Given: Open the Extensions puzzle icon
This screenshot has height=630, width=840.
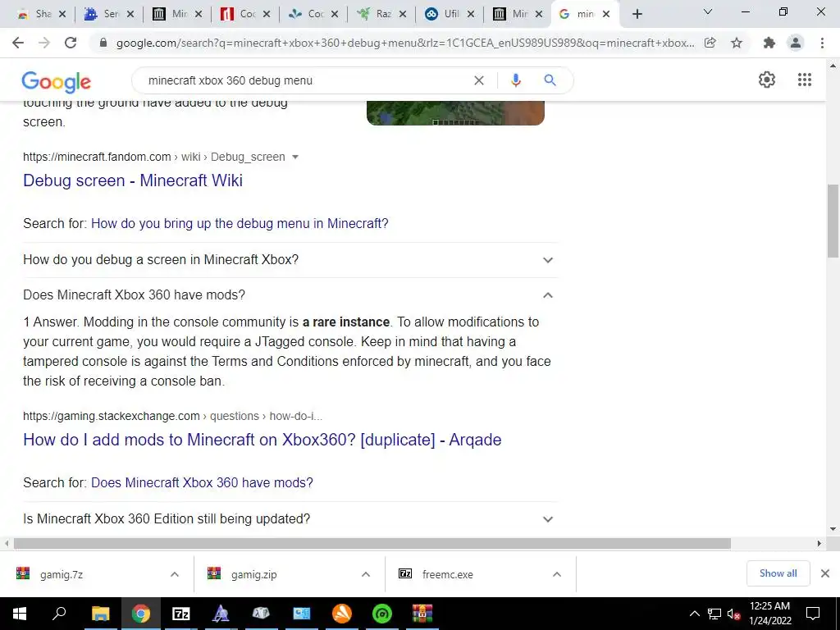Looking at the screenshot, I should (x=769, y=43).
